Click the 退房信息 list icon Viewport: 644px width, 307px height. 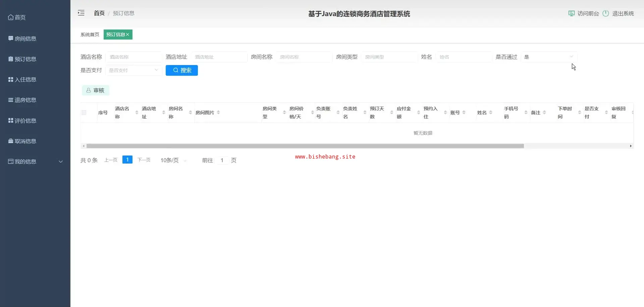point(11,100)
